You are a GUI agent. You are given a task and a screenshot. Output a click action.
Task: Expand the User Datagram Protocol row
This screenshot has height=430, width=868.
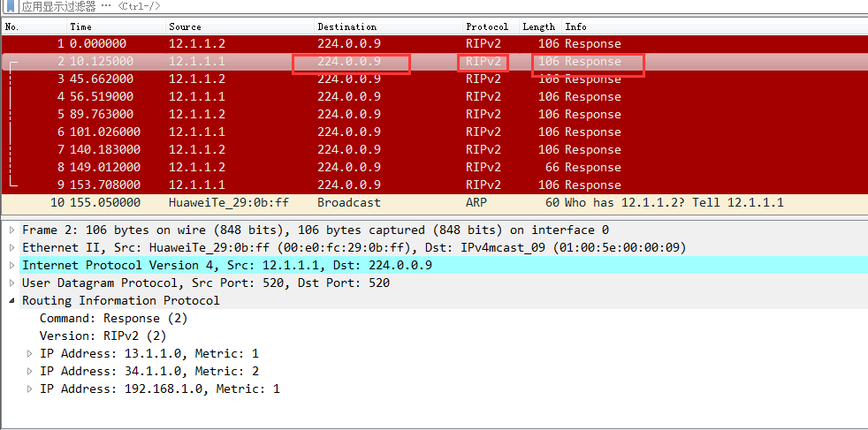tap(12, 283)
